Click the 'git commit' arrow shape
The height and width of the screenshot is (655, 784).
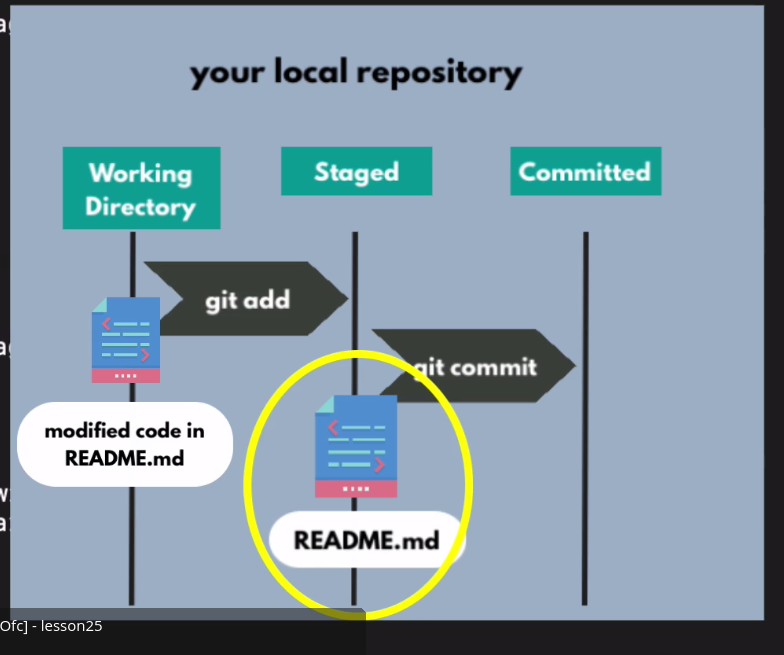pyautogui.click(x=474, y=366)
